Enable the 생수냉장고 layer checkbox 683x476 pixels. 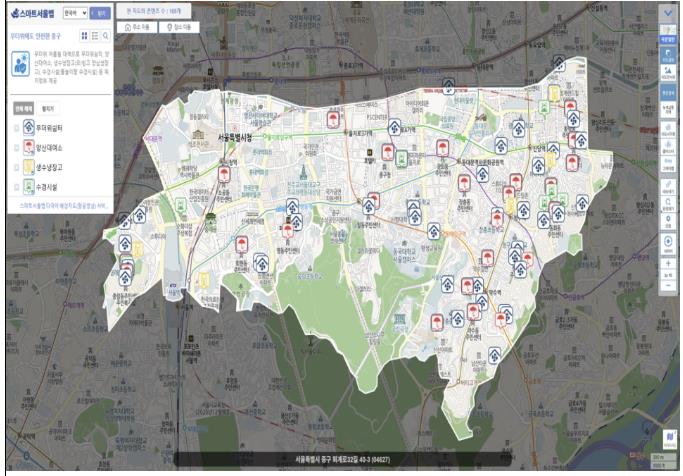pos(15,165)
